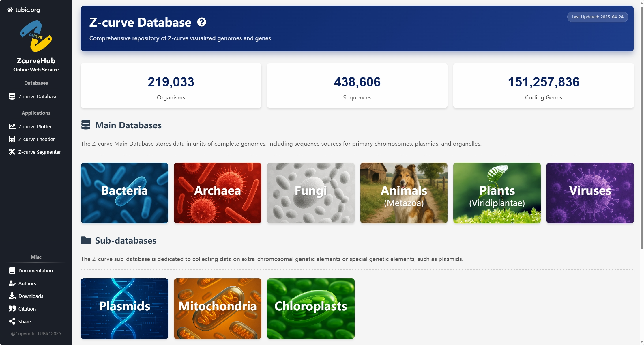
Task: Open the Archaea database card
Action: pos(218,193)
